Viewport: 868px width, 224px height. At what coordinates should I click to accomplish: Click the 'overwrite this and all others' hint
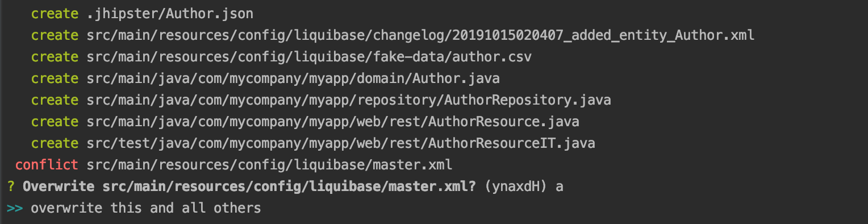(x=146, y=208)
